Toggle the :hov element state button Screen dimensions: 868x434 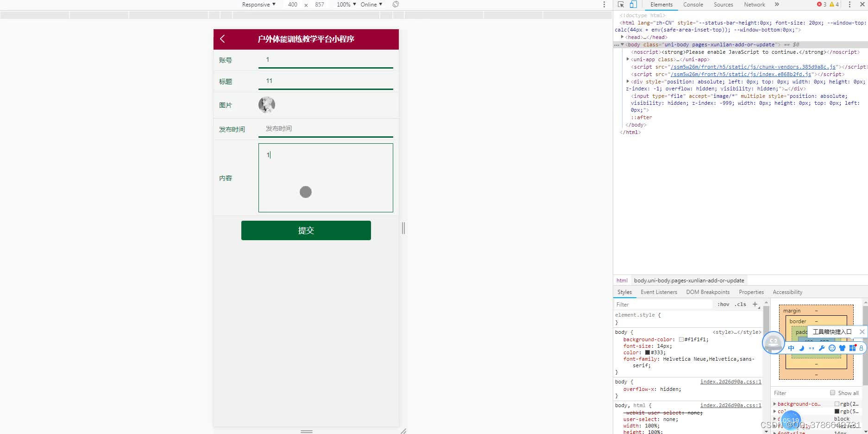(723, 304)
